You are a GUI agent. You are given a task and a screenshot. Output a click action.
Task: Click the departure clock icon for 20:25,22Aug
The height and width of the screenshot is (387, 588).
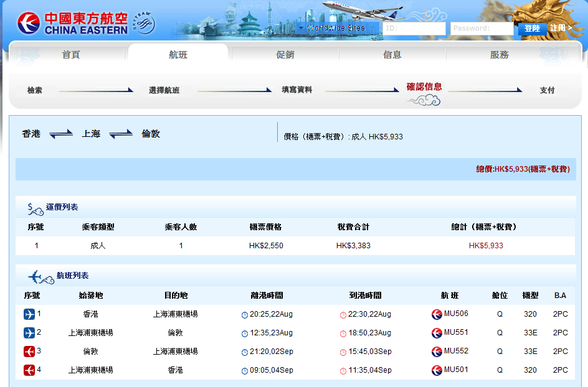(245, 315)
